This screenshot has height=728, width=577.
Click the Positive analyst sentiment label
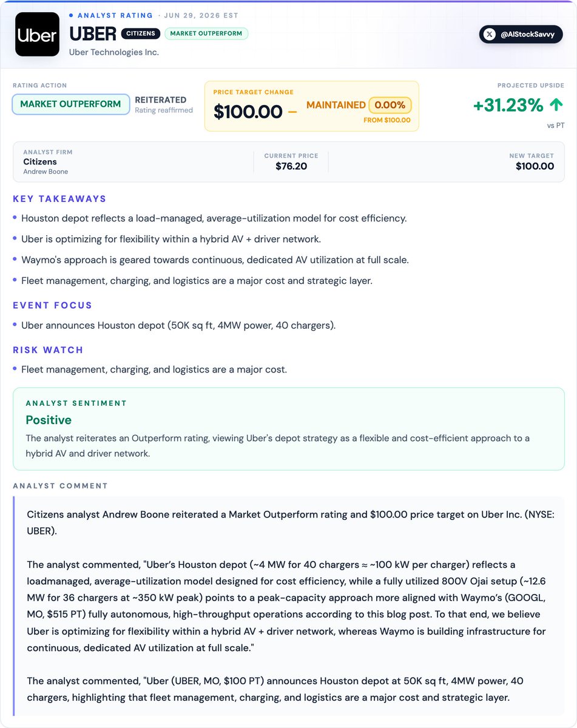[49, 420]
